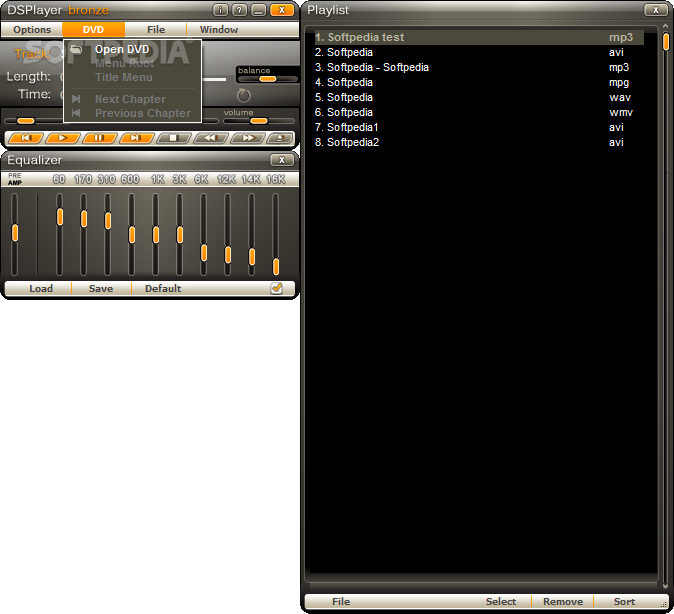This screenshot has width=674, height=614.
Task: Open the File menu in DSPlayer
Action: tap(156, 30)
